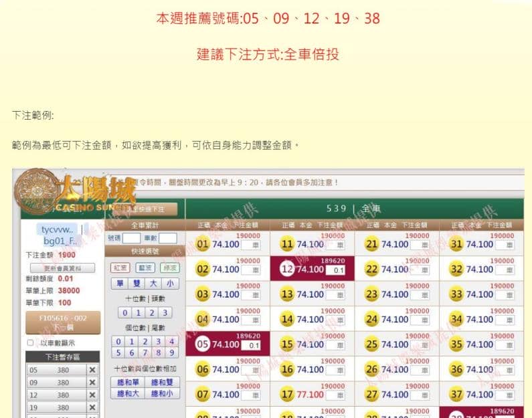The image size is (532, 418).
Task: Click the selected white ball number 12
Action: (287, 269)
